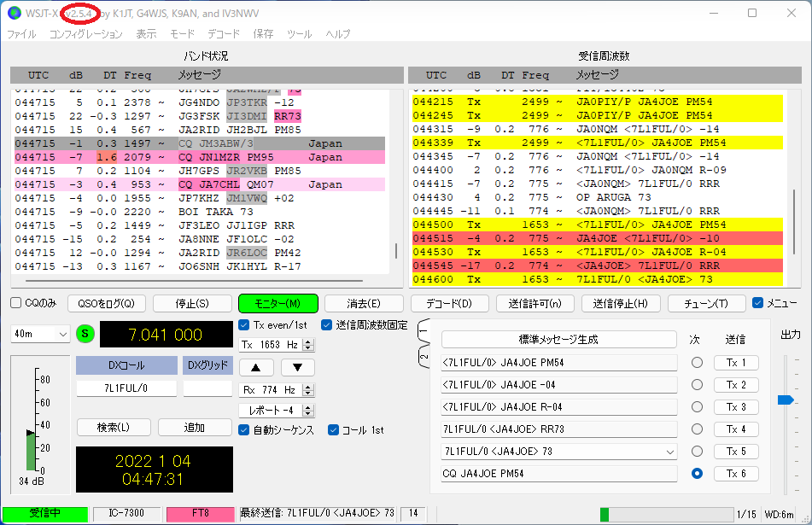
Task: Send message with Tx 6 button
Action: [736, 473]
